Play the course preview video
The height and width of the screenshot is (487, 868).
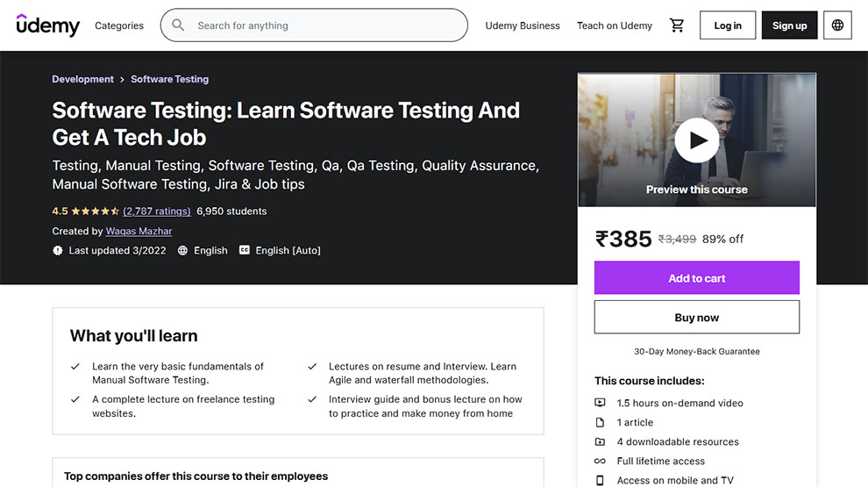click(696, 140)
